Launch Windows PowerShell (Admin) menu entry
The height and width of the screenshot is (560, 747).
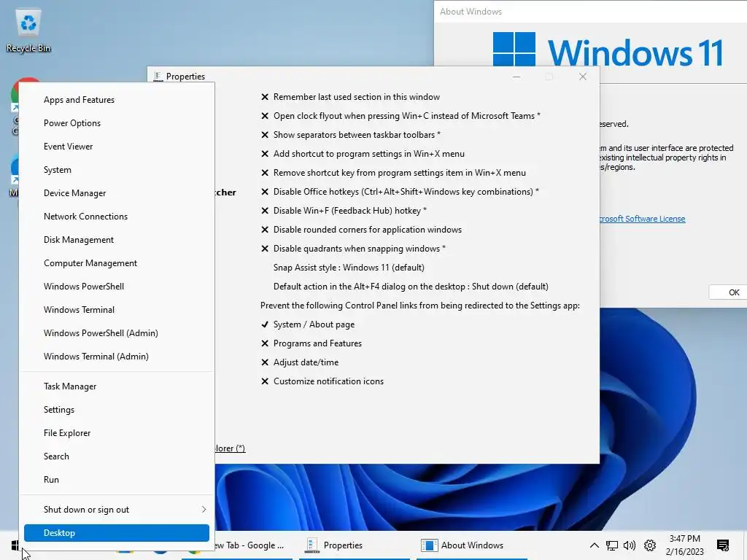(x=117, y=332)
